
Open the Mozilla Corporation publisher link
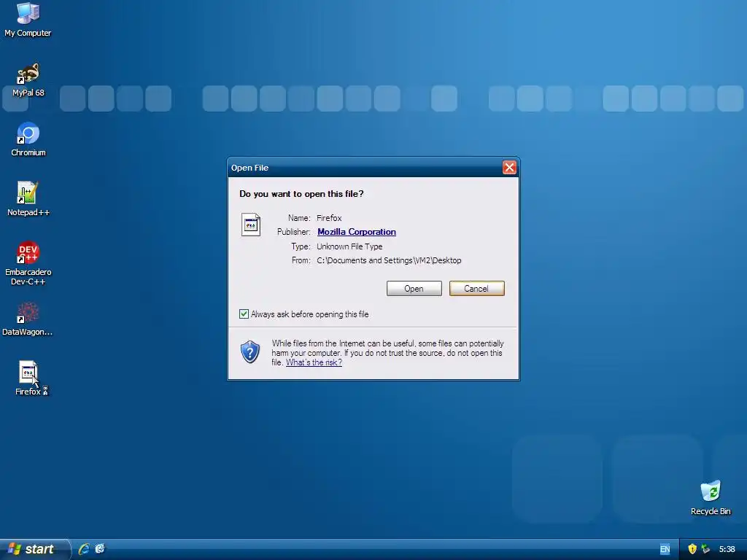pyautogui.click(x=356, y=232)
